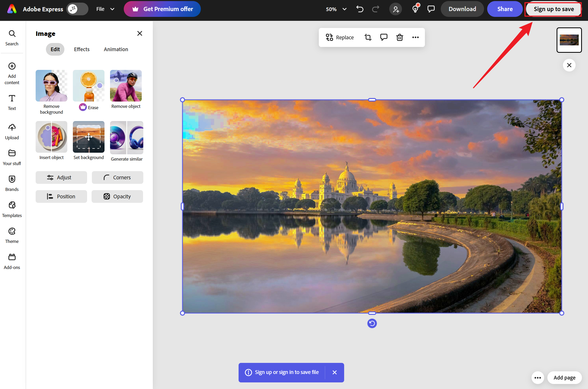
Task: Click the lightbulb tips icon
Action: pyautogui.click(x=415, y=9)
